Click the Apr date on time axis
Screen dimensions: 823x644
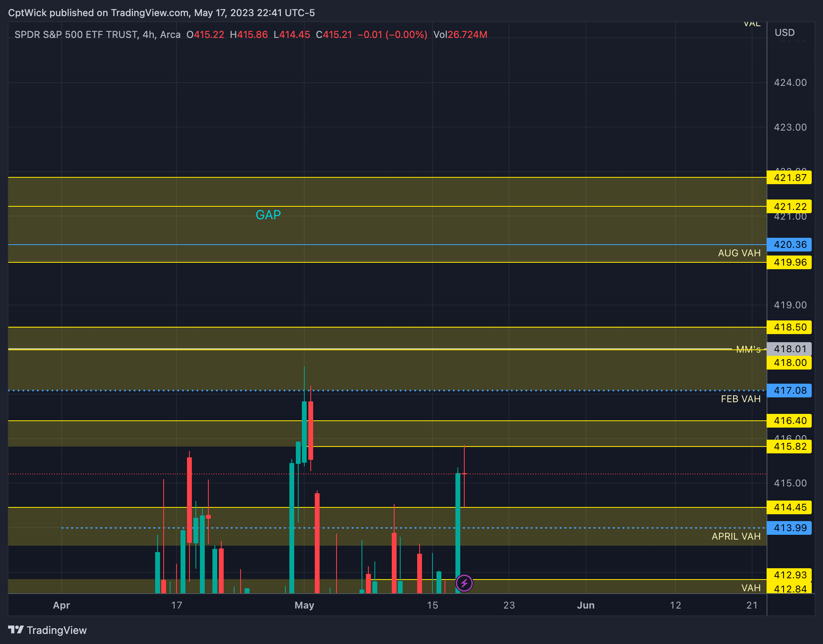62,605
